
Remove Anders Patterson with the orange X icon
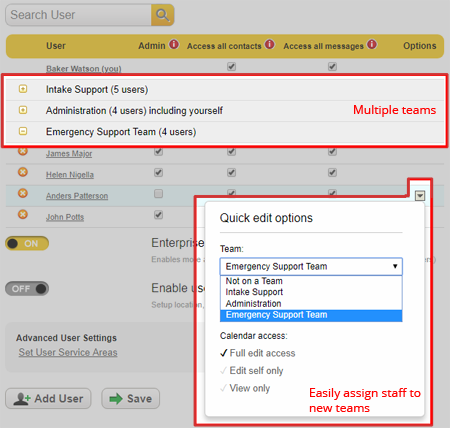point(23,193)
